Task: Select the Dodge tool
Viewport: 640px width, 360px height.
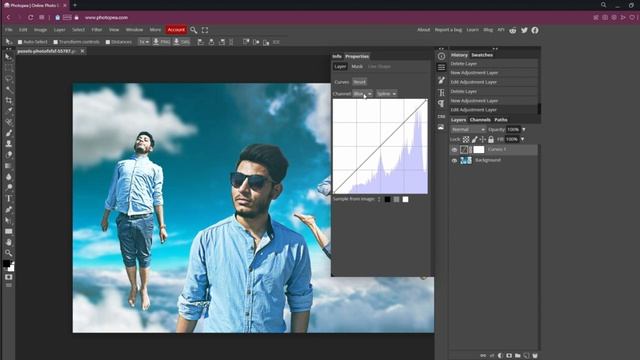Action: point(9,187)
